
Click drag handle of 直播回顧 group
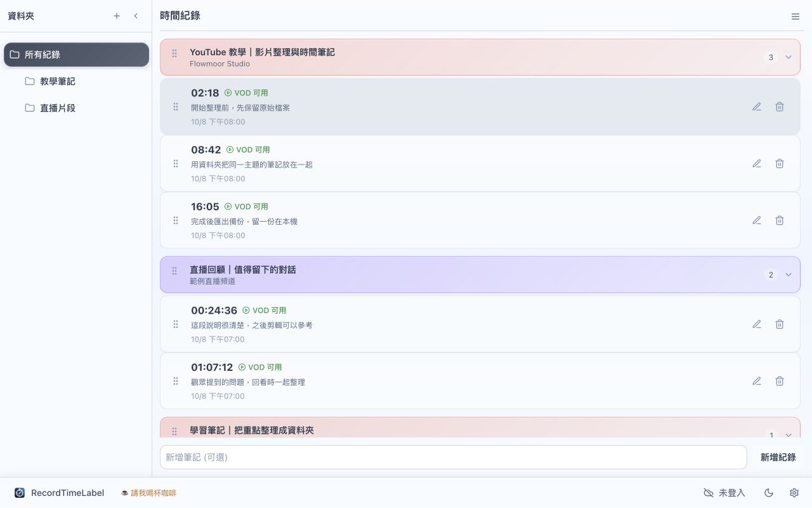click(174, 271)
